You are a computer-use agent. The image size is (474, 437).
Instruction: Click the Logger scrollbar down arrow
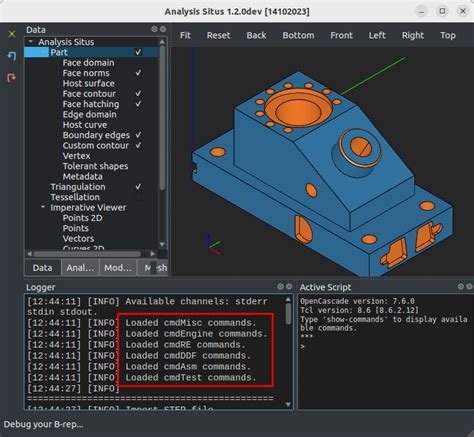[288, 404]
